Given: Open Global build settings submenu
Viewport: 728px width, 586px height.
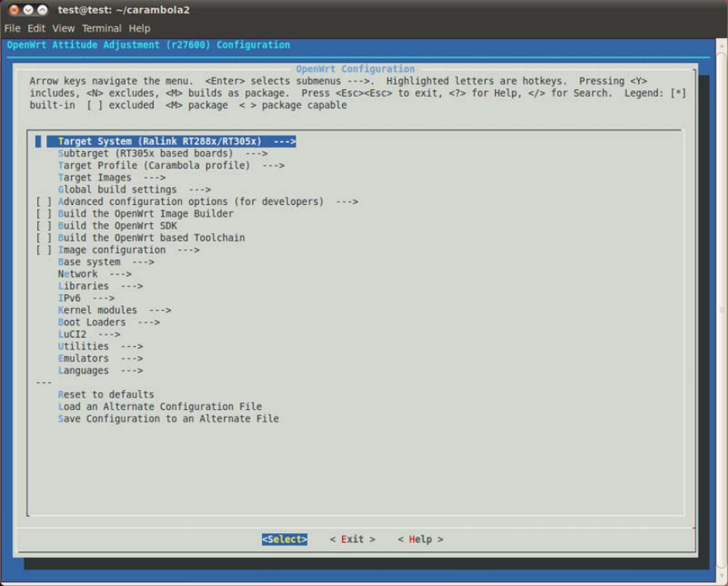Looking at the screenshot, I should click(134, 190).
